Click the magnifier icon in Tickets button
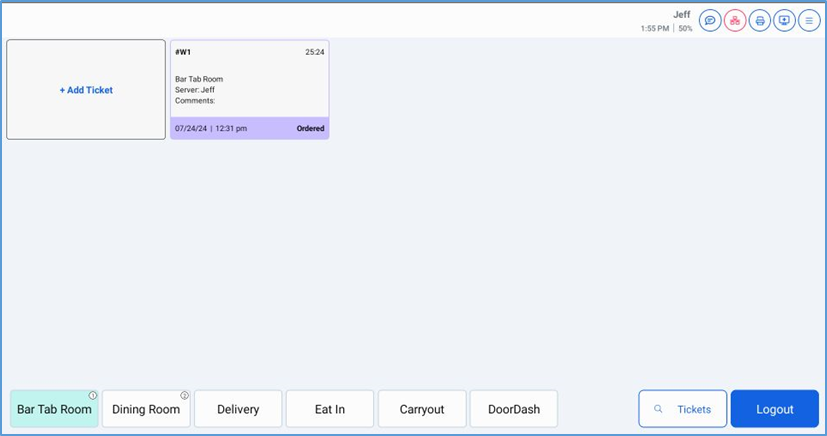The height and width of the screenshot is (436, 827). (658, 409)
